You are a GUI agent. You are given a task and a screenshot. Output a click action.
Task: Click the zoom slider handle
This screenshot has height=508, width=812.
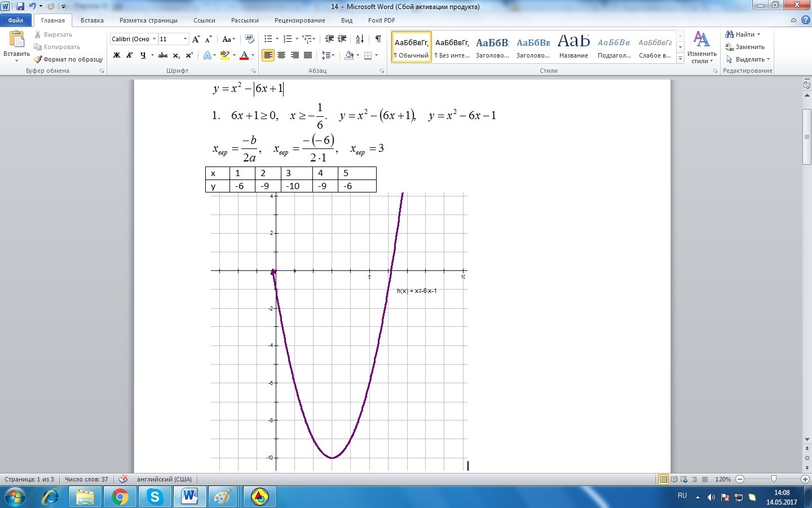click(774, 479)
